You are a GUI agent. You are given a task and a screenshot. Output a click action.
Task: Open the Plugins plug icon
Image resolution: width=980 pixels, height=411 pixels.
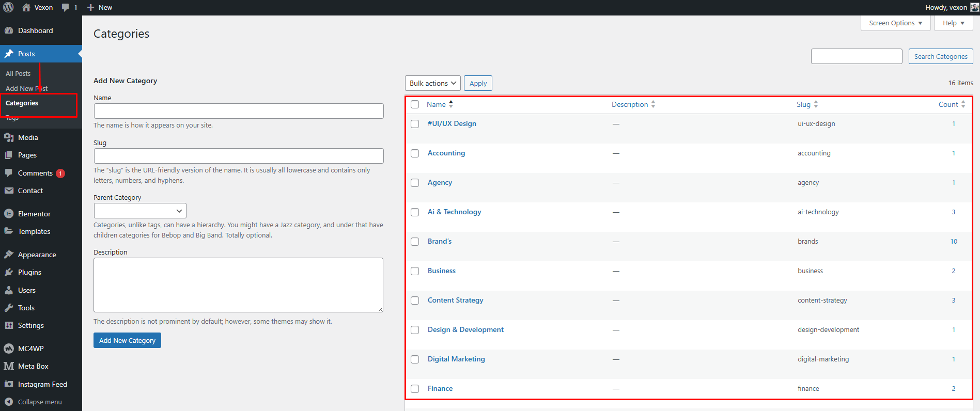click(x=9, y=272)
